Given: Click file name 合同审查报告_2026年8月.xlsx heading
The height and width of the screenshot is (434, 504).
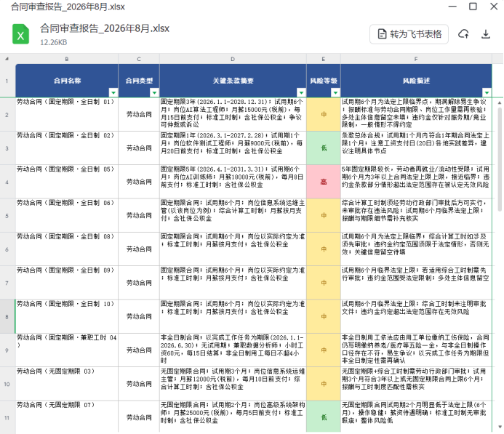Looking at the screenshot, I should pyautogui.click(x=105, y=28).
